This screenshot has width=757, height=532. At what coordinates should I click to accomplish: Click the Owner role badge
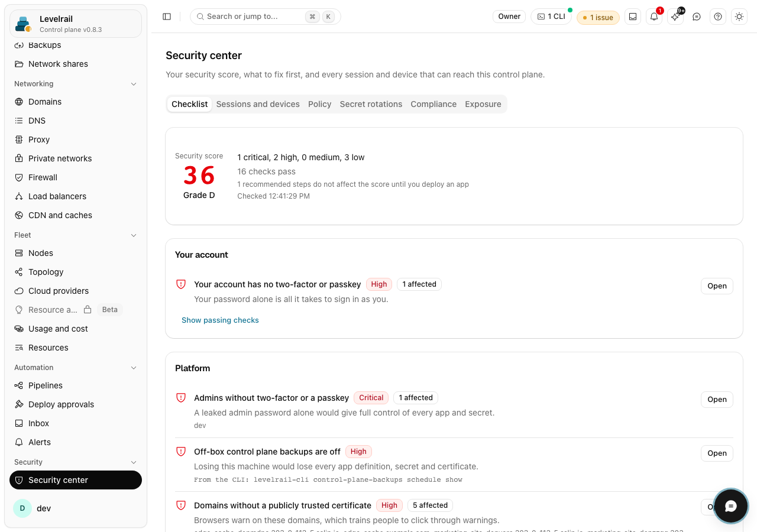[x=509, y=17]
